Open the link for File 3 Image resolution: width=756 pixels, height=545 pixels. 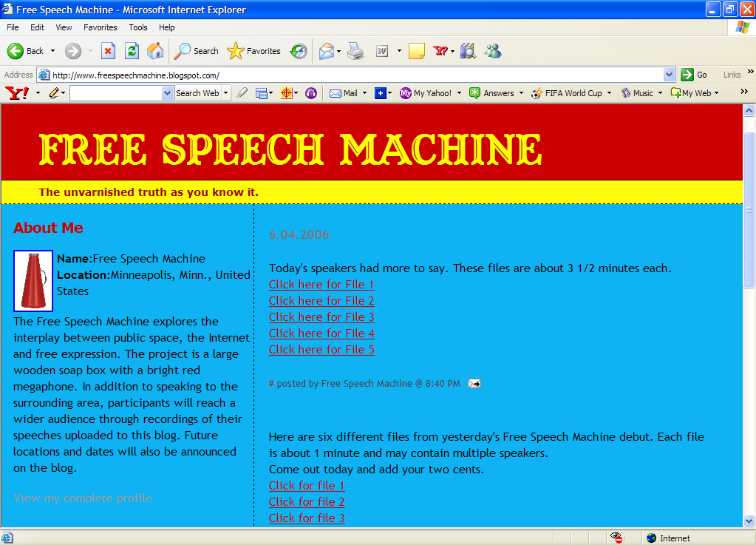[x=321, y=316]
